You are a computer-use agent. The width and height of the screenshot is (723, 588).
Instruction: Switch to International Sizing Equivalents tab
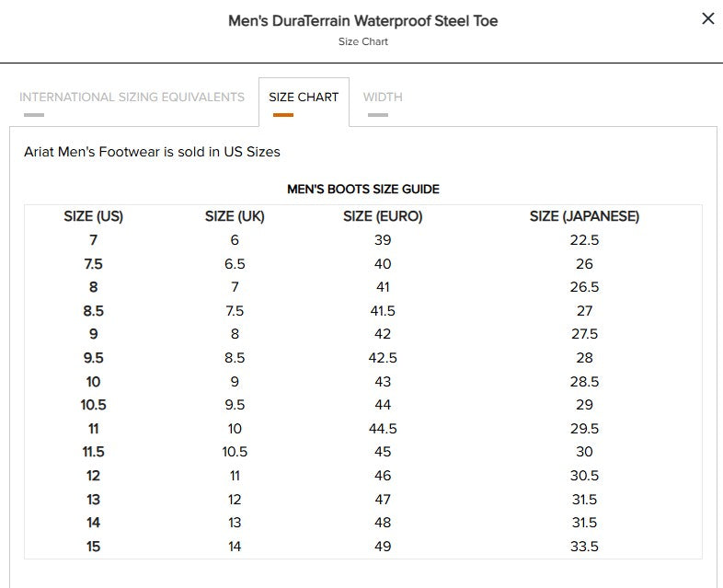coord(132,97)
